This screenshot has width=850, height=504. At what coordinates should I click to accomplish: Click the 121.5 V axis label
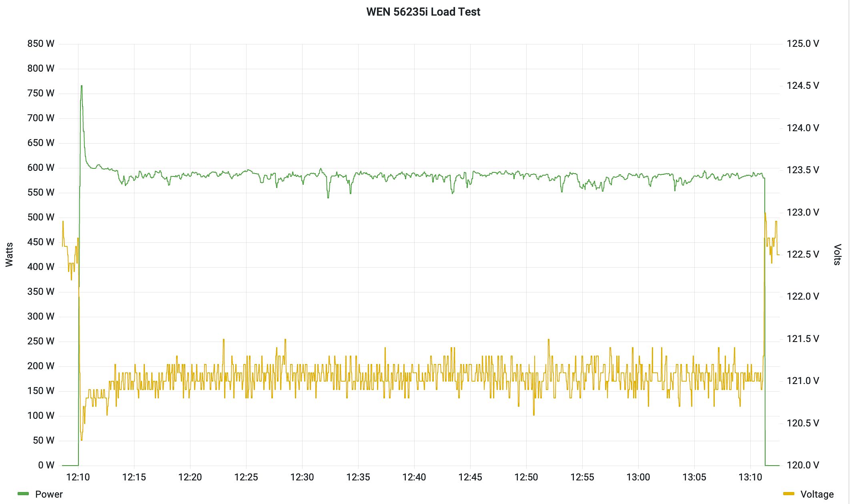click(x=803, y=339)
